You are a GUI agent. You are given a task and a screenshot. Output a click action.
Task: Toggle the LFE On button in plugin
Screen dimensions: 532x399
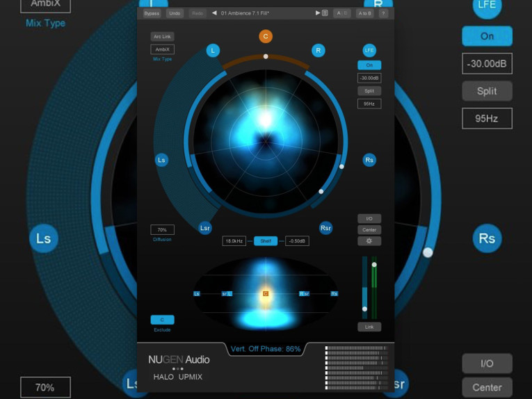coord(369,65)
